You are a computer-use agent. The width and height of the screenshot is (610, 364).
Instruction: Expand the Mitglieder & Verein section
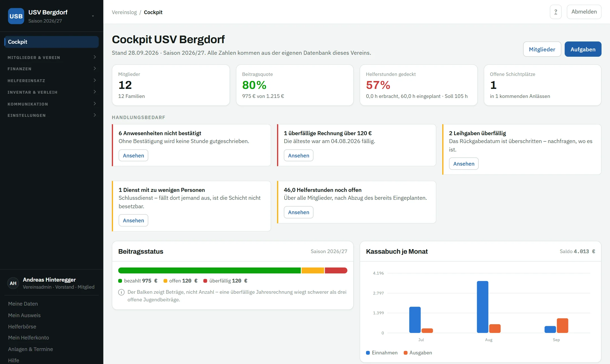(51, 57)
